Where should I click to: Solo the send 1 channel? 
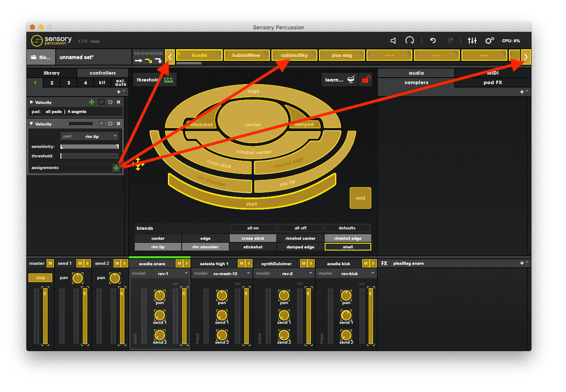(87, 263)
